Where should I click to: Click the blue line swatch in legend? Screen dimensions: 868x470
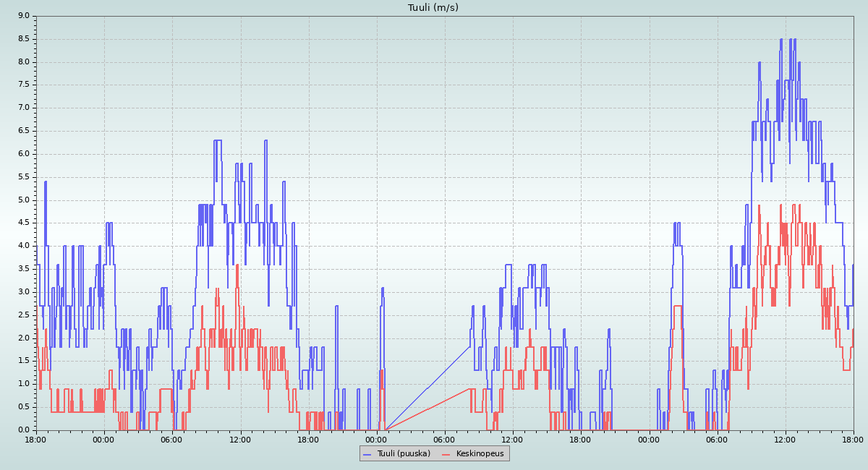(367, 454)
